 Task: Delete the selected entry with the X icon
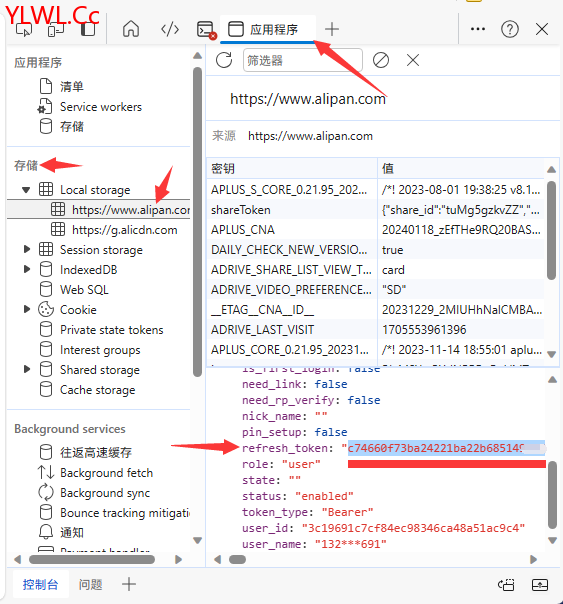click(413, 60)
